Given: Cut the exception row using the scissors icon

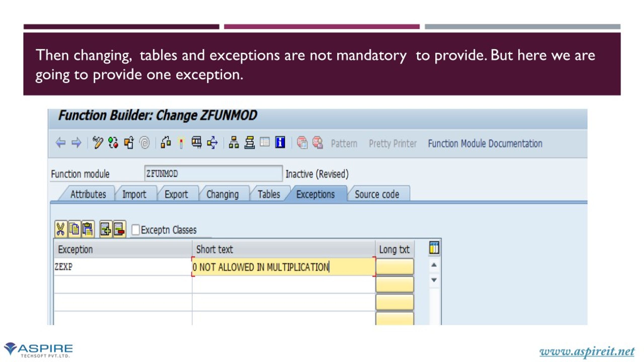Looking at the screenshot, I should 61,229.
